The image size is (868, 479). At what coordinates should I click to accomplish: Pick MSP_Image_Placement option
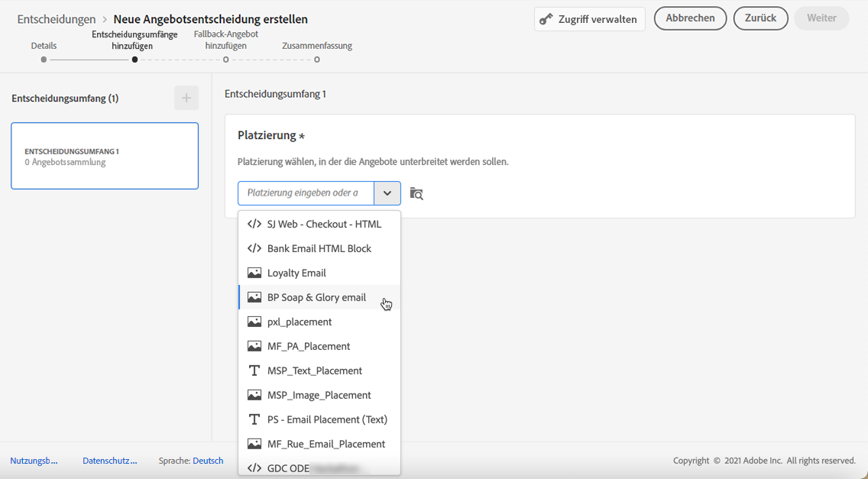(x=319, y=395)
